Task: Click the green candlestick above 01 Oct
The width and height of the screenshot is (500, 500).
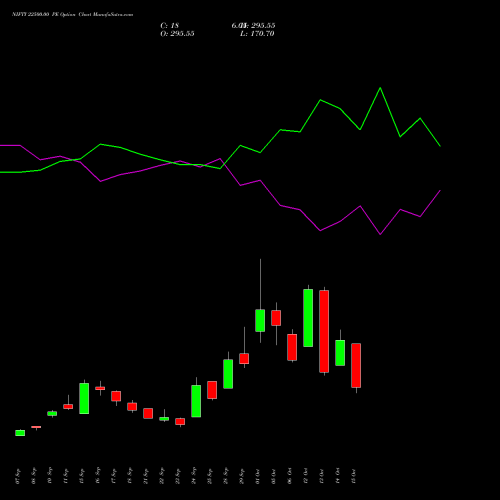Action: click(x=260, y=320)
